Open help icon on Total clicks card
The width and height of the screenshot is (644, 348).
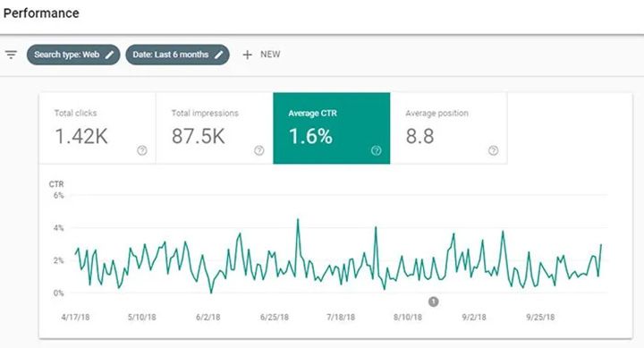142,150
